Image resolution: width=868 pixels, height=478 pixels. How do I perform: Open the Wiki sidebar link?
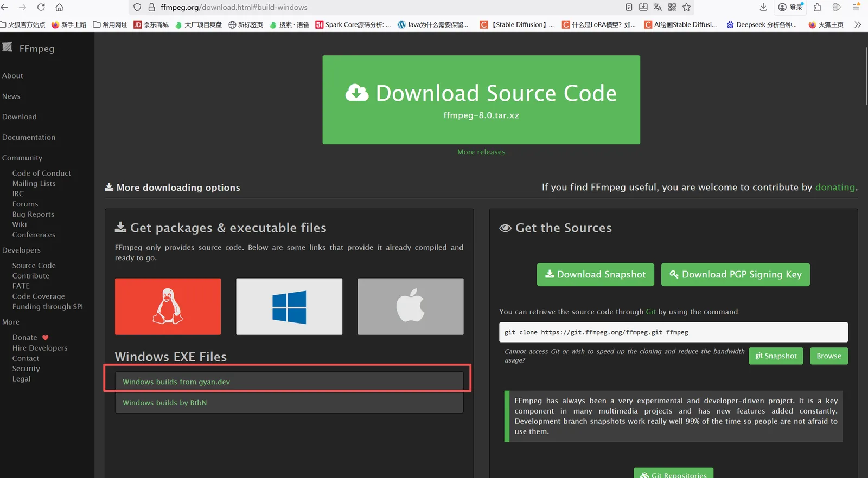(20, 224)
